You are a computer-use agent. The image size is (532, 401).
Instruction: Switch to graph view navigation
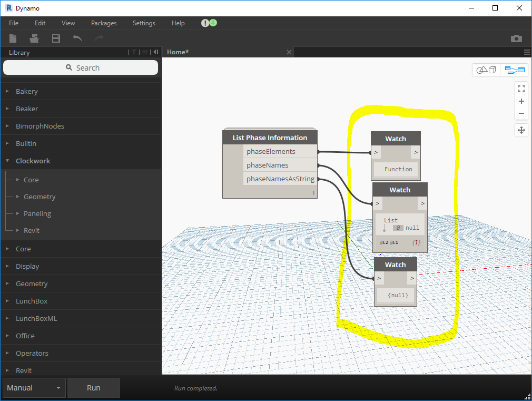click(x=515, y=70)
